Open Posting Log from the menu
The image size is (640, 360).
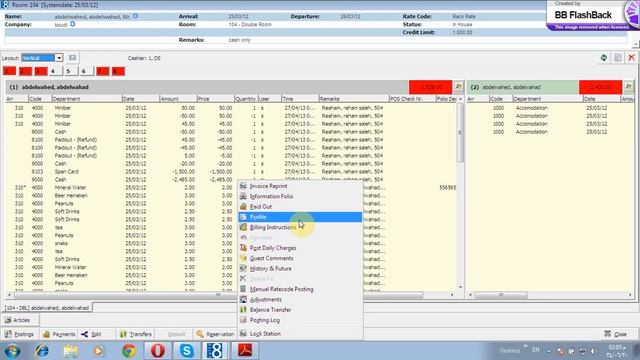[264, 320]
